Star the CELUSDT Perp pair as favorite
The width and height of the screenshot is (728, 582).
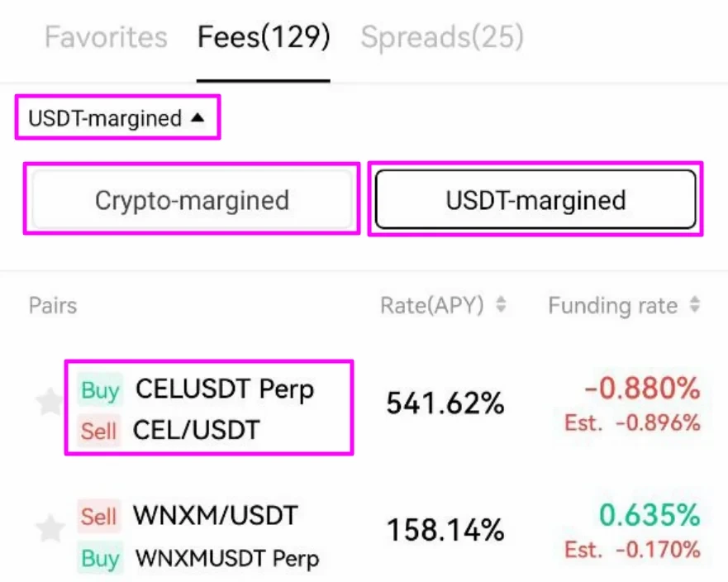point(48,403)
